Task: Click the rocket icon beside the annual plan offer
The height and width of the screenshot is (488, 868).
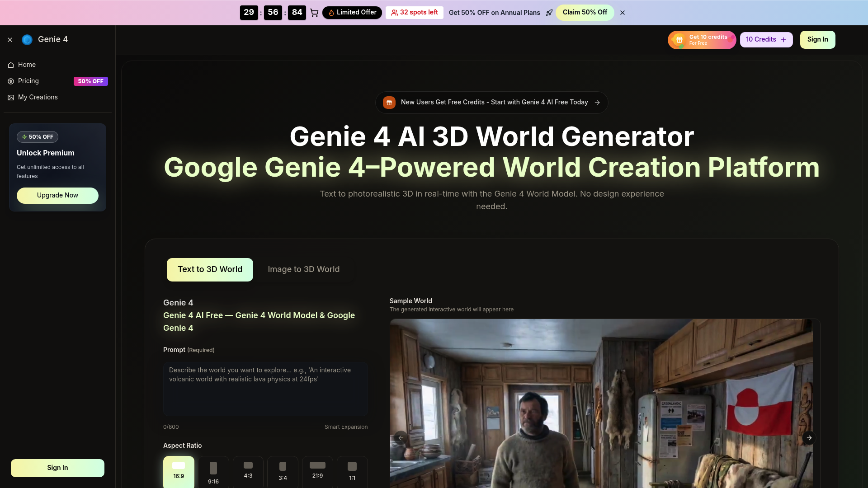Action: coord(549,13)
